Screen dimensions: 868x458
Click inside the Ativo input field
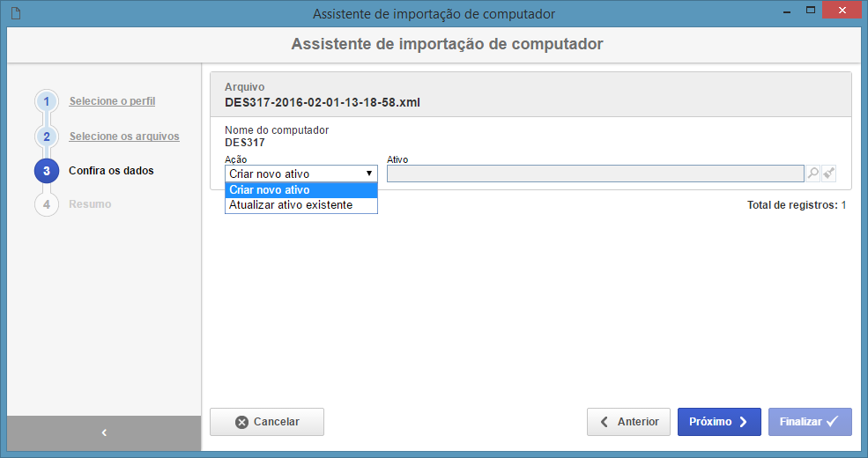(x=595, y=174)
